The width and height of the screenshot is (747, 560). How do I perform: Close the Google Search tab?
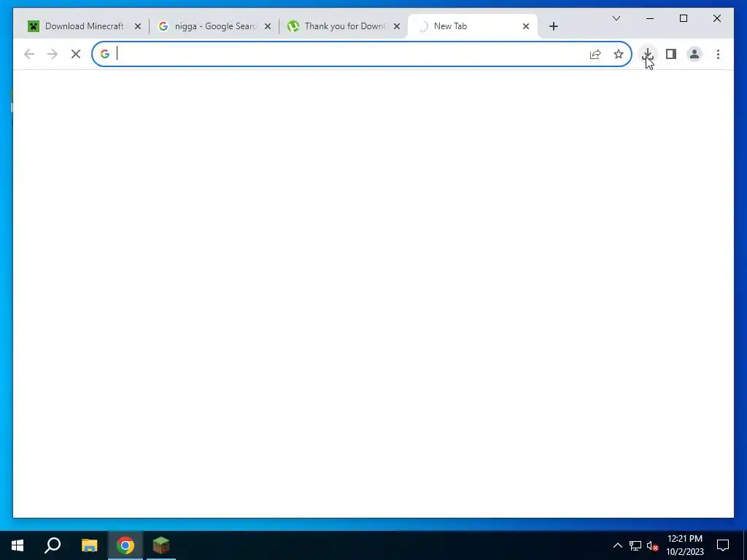(267, 26)
